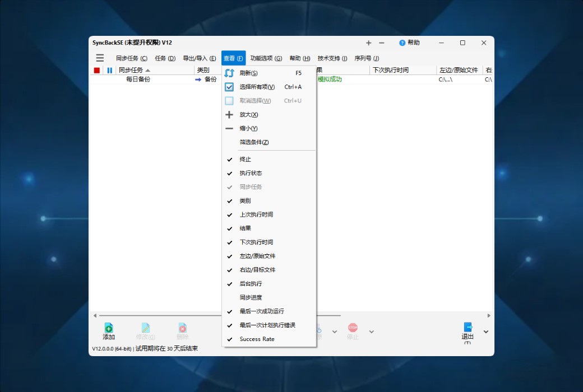Open the hamburger menu icon
Viewport: 583px width, 392px height.
pos(100,57)
